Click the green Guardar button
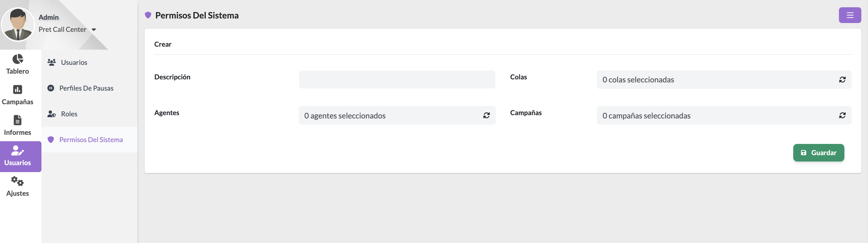 [818, 153]
